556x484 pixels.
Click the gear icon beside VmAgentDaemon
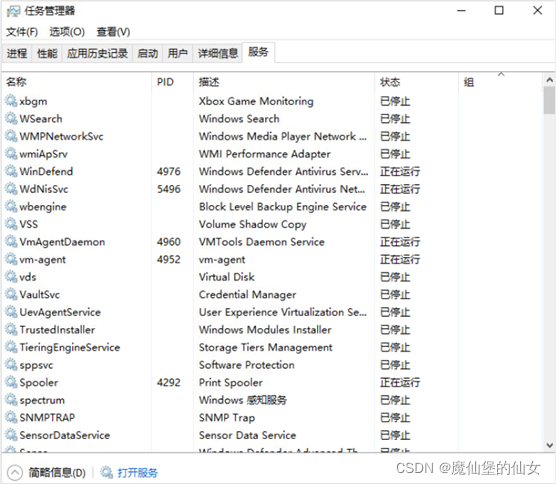[x=11, y=241]
